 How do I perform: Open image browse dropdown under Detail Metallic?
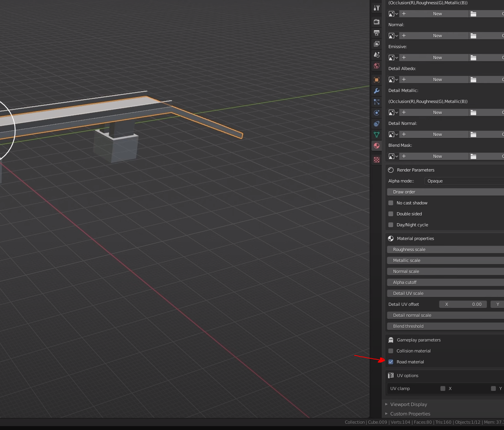tap(393, 112)
